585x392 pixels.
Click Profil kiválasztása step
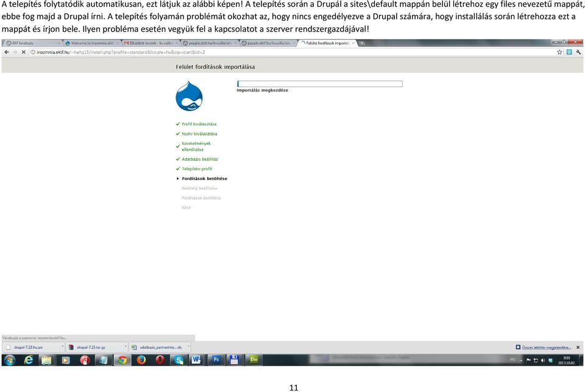[x=199, y=124]
